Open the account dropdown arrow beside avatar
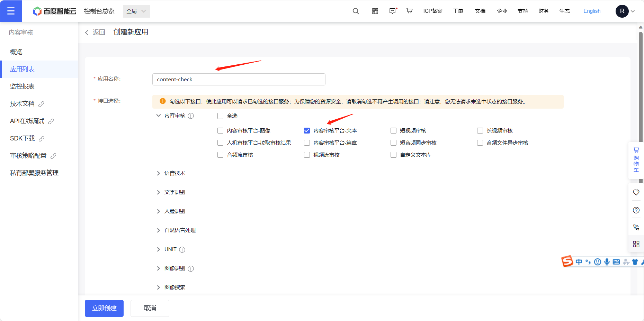Screen dimensions: 644x321 pyautogui.click(x=633, y=11)
